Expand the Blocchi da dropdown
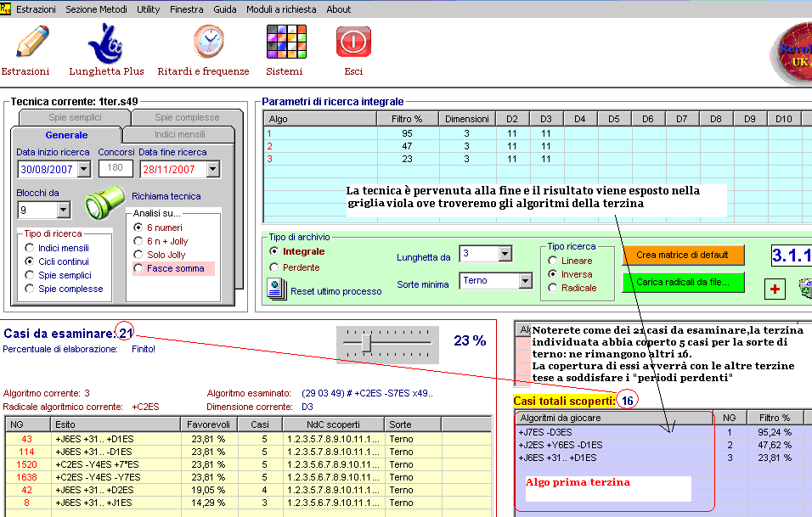812x517 pixels. (63, 211)
